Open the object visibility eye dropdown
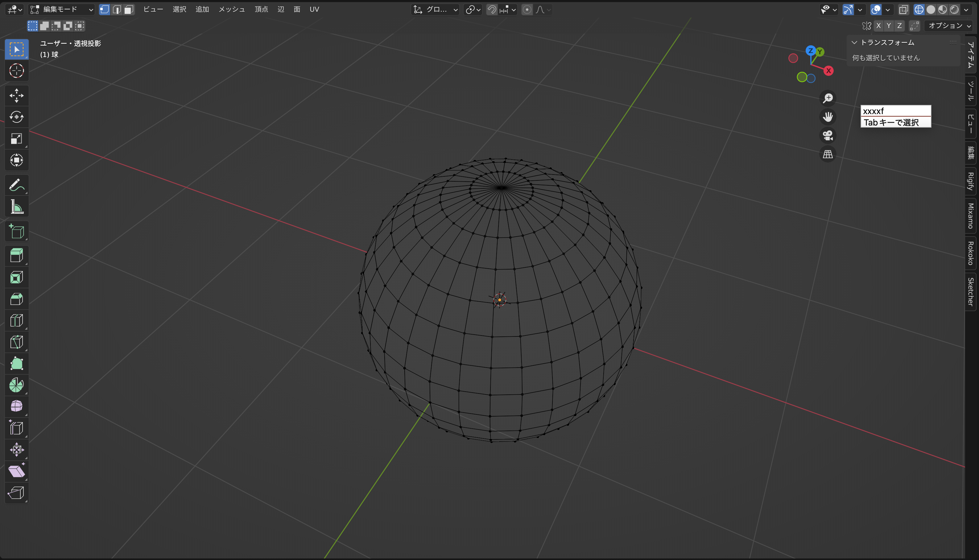The image size is (979, 560). [828, 10]
